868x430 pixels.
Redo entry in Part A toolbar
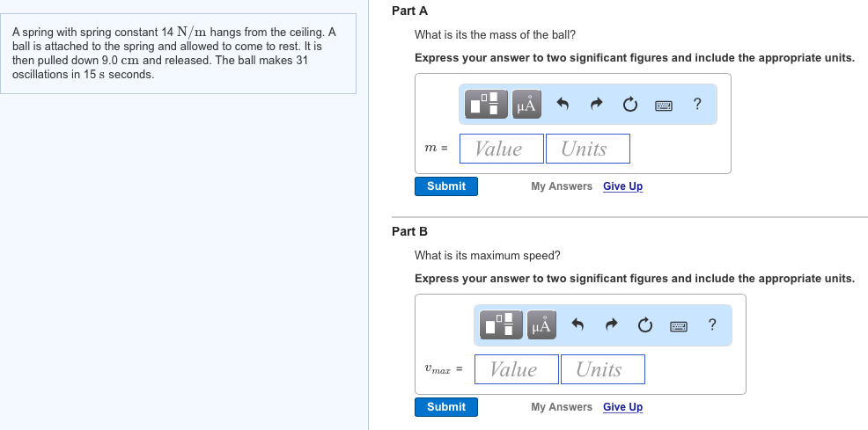(596, 104)
